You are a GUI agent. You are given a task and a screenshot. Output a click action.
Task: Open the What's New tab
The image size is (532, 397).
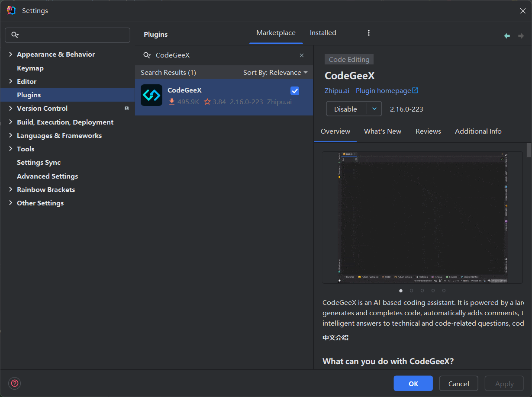pyautogui.click(x=383, y=131)
